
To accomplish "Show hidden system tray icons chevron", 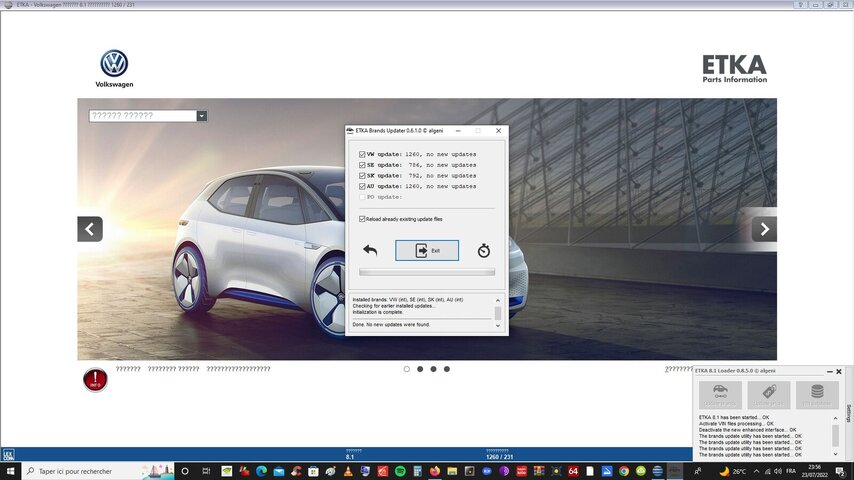I will pyautogui.click(x=757, y=471).
